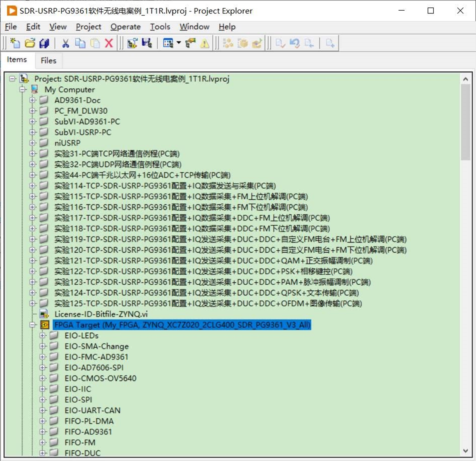Click the document check-mark source control icon
This screenshot has width=476, height=461.
[280, 43]
